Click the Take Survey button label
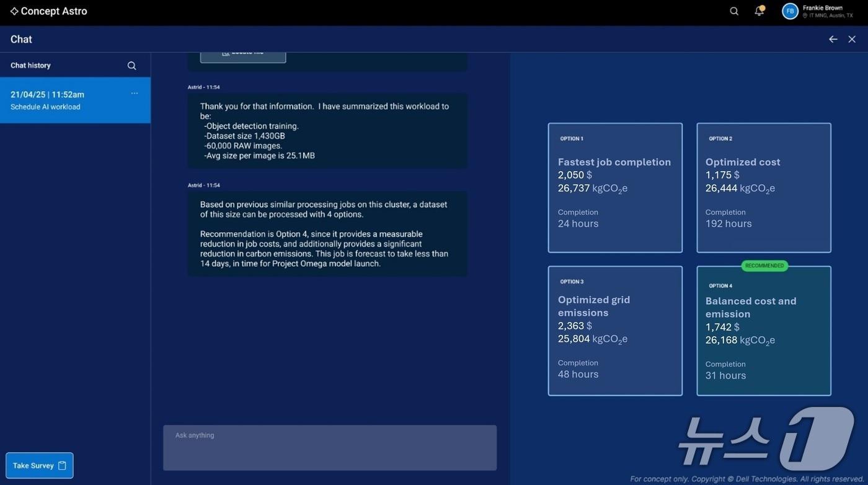868x485 pixels. pos(33,466)
